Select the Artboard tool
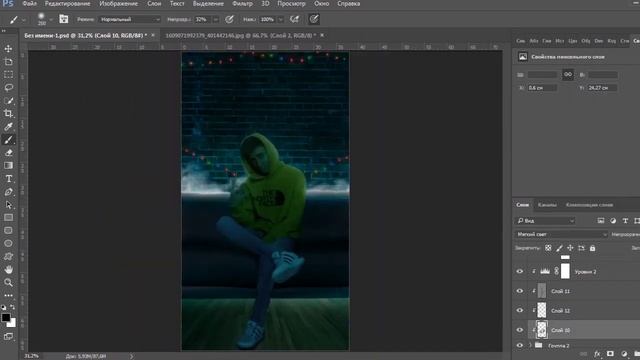This screenshot has height=360, width=640. pyautogui.click(x=8, y=62)
